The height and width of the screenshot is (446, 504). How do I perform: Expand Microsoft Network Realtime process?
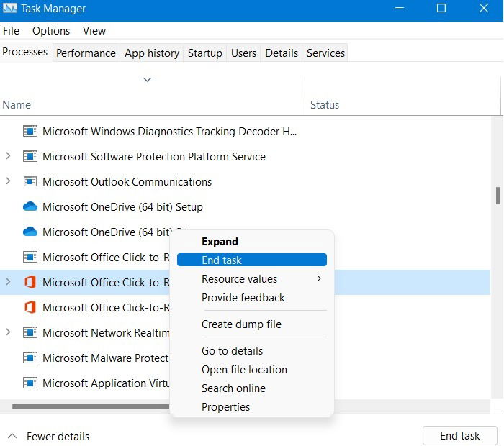(8, 332)
